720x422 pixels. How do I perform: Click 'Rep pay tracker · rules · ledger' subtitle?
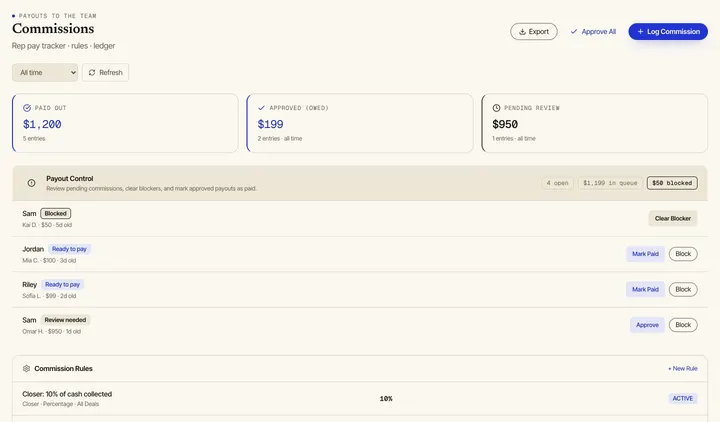point(63,46)
